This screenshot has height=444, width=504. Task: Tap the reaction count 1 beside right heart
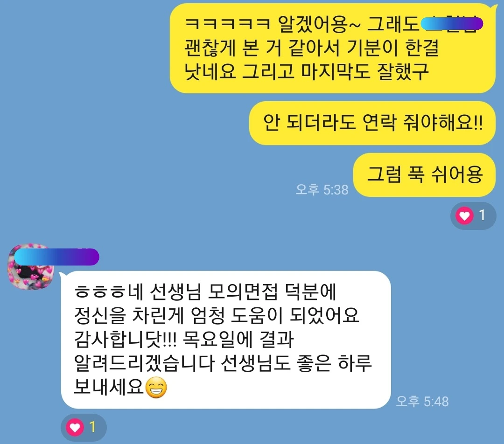(482, 215)
